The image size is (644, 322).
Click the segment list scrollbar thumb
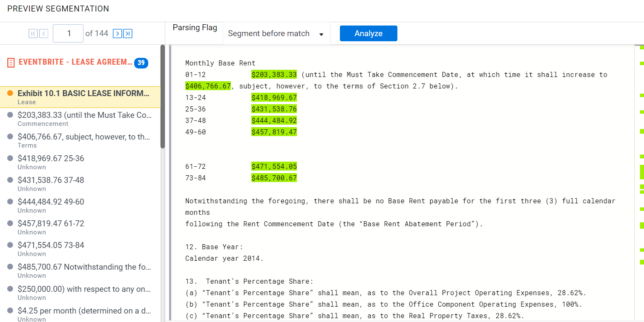click(x=163, y=97)
